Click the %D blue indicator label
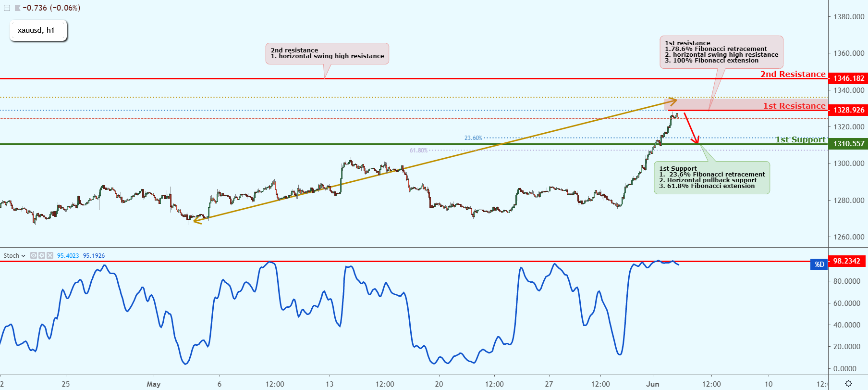 pyautogui.click(x=819, y=264)
